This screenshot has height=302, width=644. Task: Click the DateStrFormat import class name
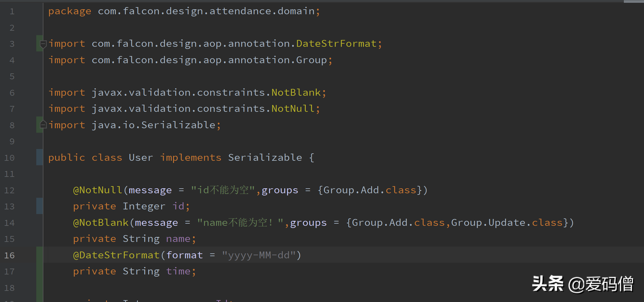pos(336,44)
